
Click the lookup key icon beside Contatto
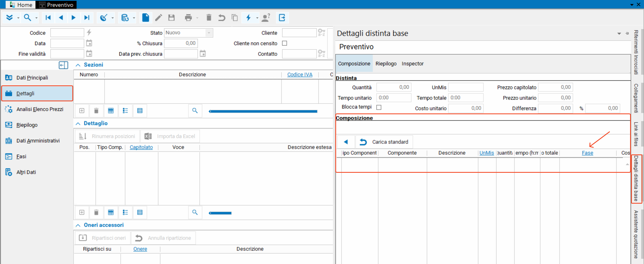[x=322, y=53]
